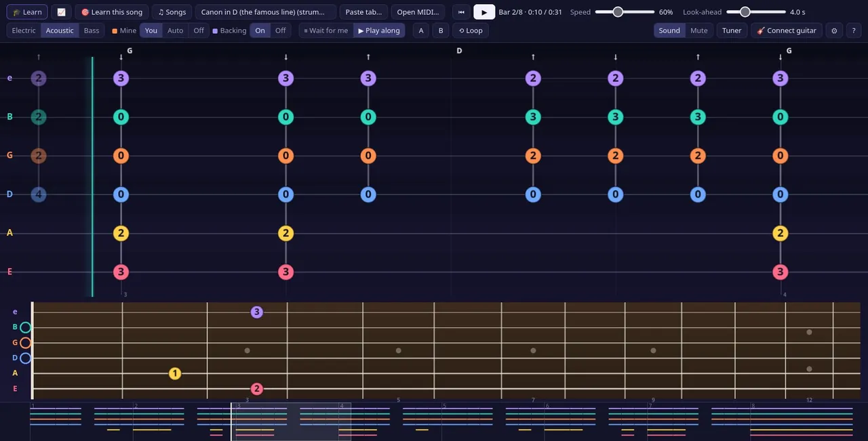Click the pink finger 2 marker on the fretboard
This screenshot has height=441, width=868.
[256, 389]
